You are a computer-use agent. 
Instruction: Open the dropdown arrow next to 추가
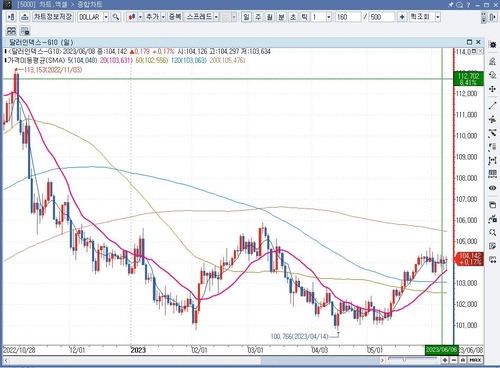[163, 17]
